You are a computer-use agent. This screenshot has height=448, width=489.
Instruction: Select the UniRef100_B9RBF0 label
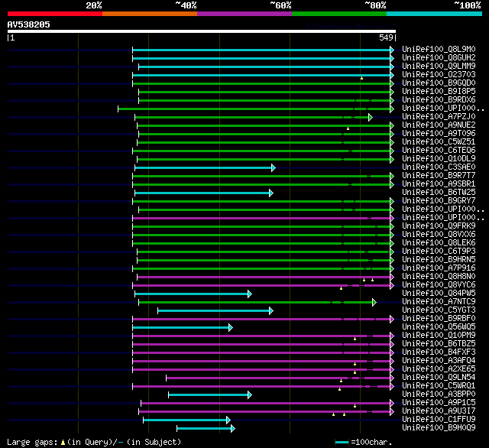[439, 319]
